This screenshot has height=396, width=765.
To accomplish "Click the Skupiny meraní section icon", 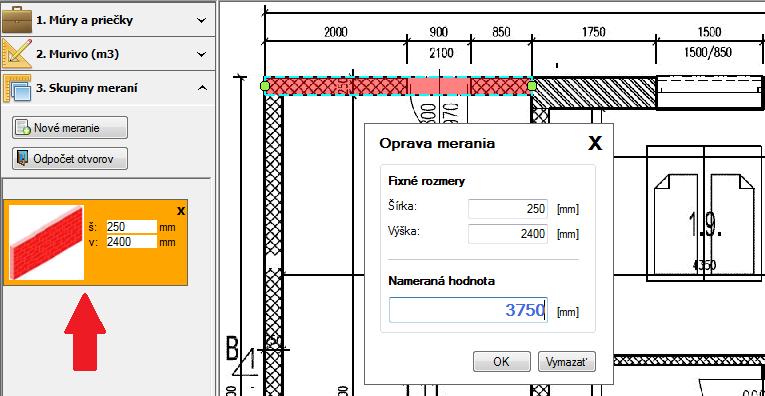I will [17, 88].
